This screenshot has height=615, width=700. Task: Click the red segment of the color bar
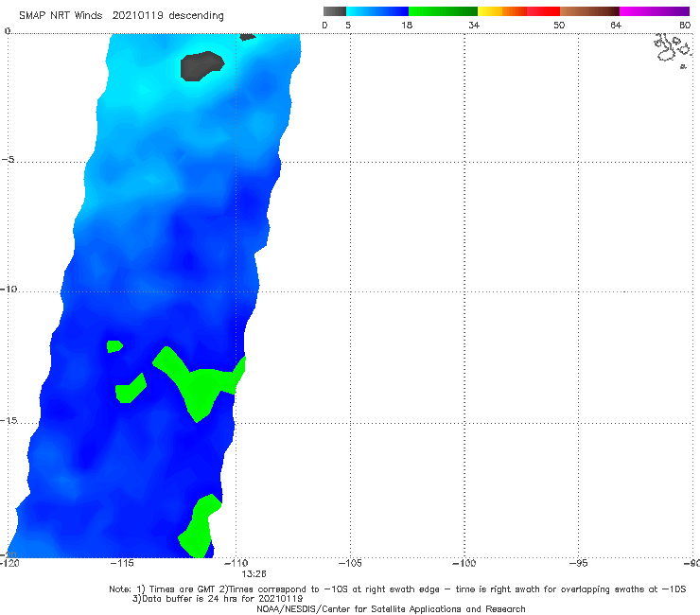543,11
